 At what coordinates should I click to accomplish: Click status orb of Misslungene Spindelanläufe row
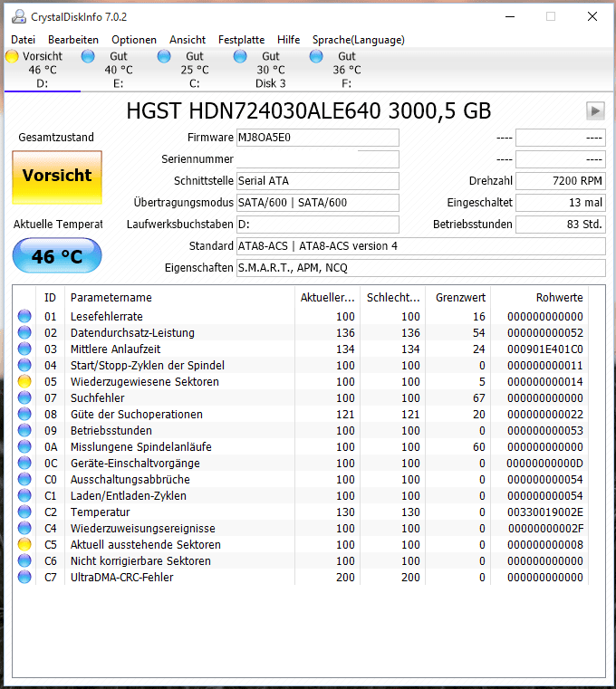pyautogui.click(x=24, y=446)
